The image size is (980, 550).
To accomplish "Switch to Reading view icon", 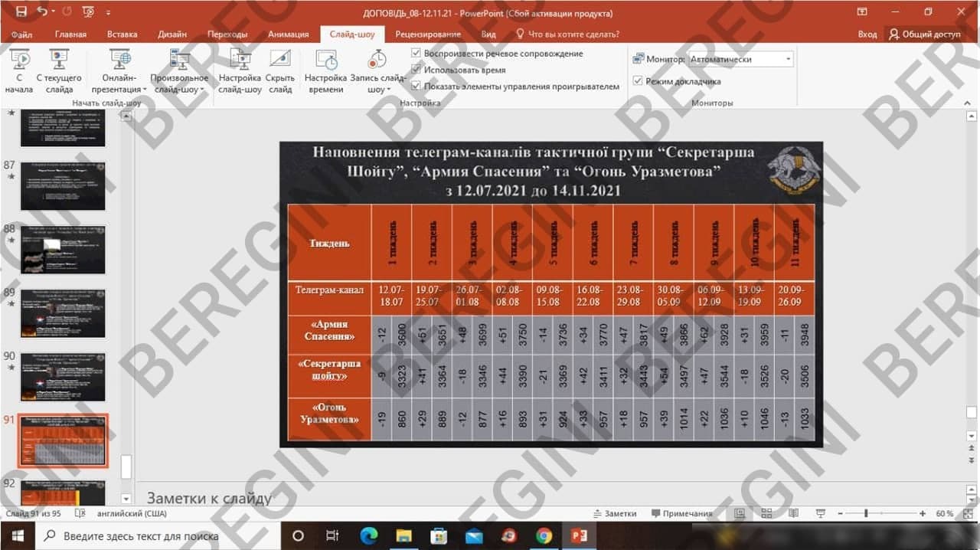I will point(792,513).
